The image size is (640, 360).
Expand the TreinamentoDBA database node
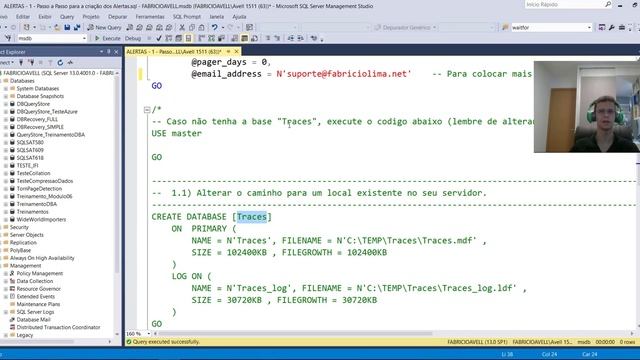6,204
